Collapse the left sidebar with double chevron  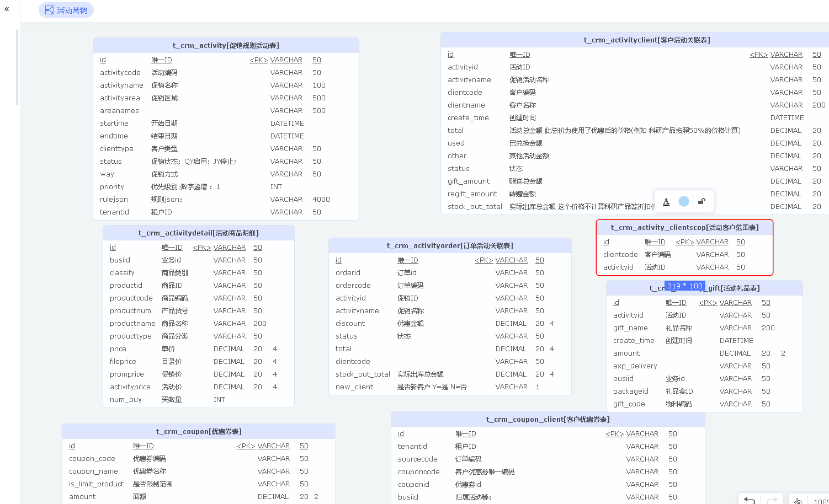tap(7, 9)
